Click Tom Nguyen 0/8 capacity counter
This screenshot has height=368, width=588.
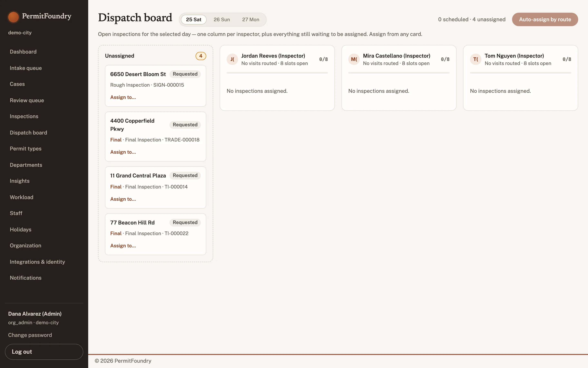point(567,59)
